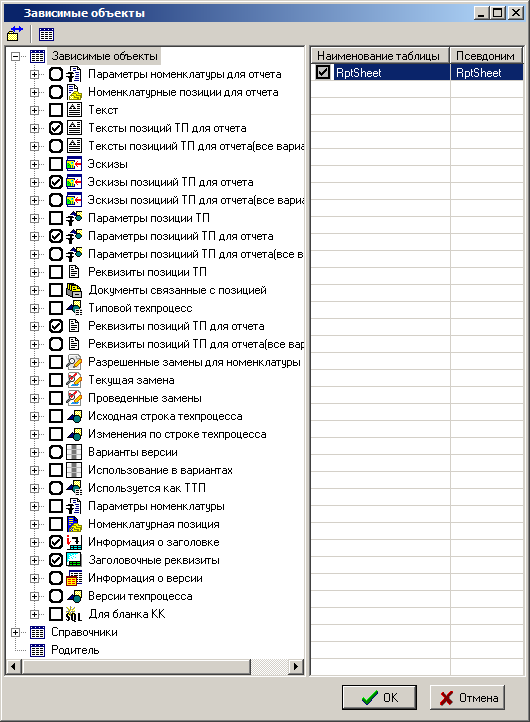This screenshot has width=530, height=722.
Task: Expand Параметры номенклатуры для отчета node
Action: (35, 74)
